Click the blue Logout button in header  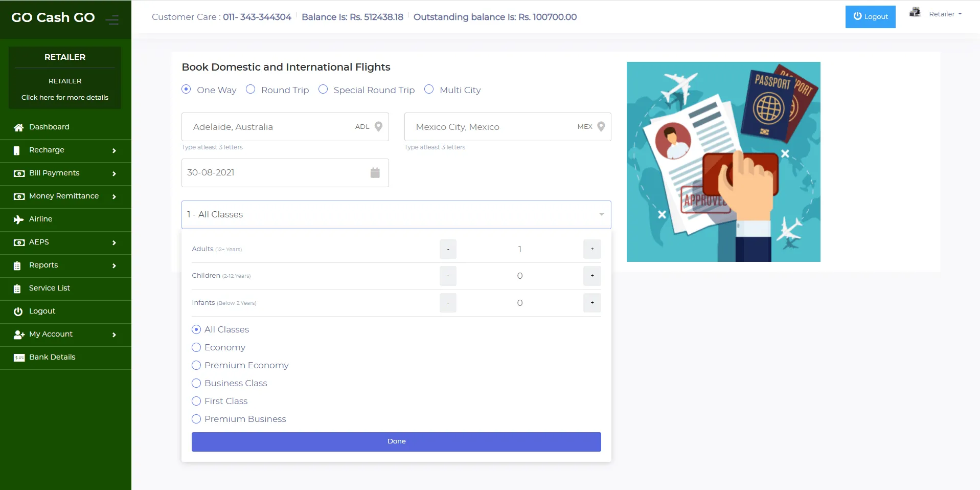pyautogui.click(x=870, y=17)
